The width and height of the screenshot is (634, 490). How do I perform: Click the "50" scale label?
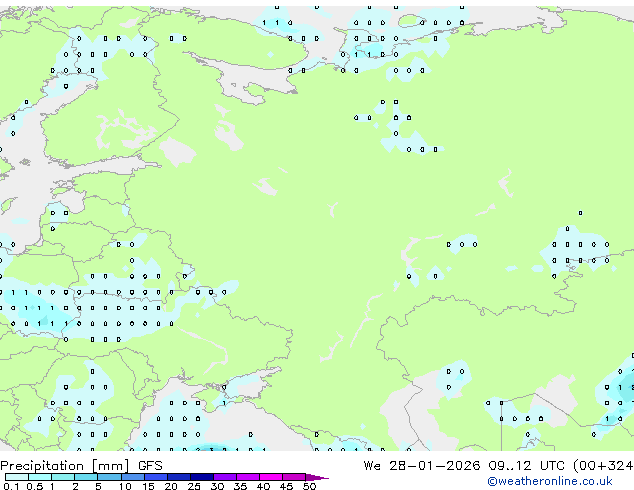(309, 486)
